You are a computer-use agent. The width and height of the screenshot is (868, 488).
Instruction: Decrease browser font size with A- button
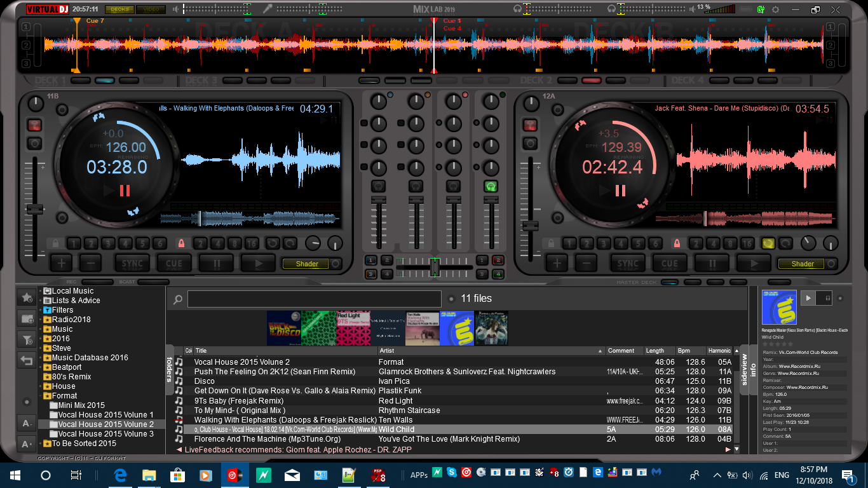click(x=27, y=424)
